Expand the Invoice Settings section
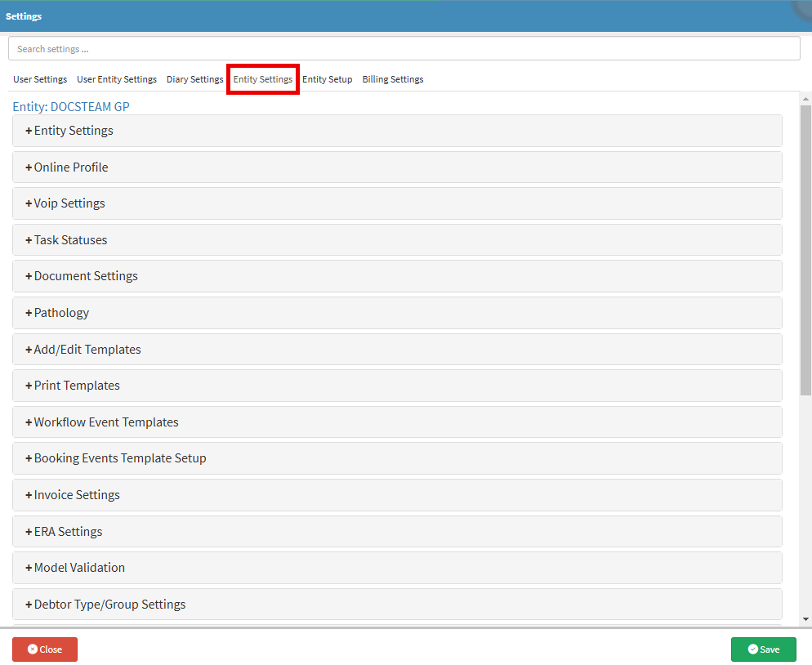This screenshot has width=812, height=665. (397, 495)
